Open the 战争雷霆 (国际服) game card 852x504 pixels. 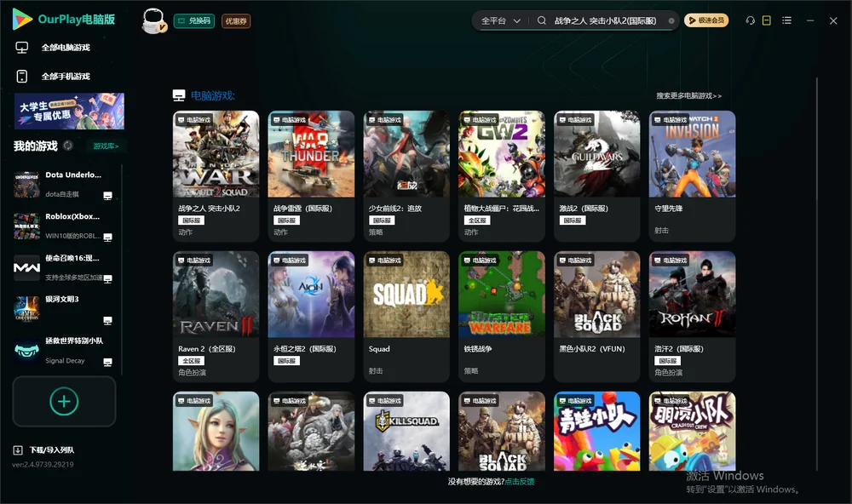pyautogui.click(x=311, y=176)
